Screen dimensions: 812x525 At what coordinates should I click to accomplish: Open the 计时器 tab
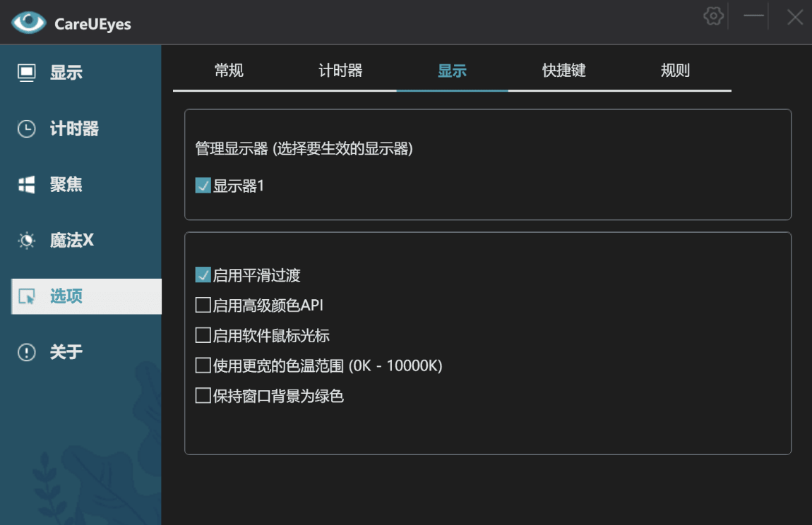[341, 70]
